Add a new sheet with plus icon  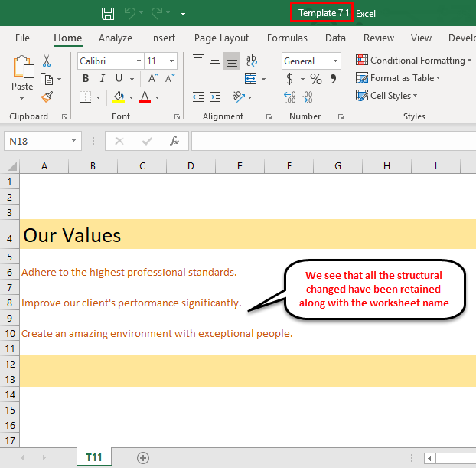pos(142,457)
